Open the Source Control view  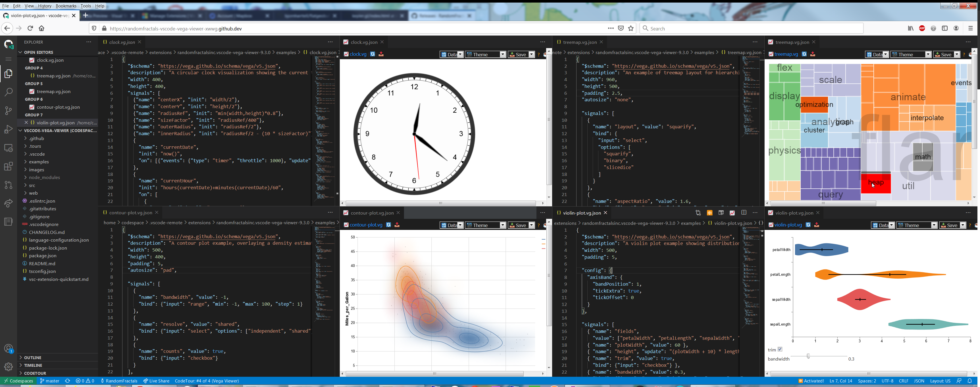coord(8,110)
